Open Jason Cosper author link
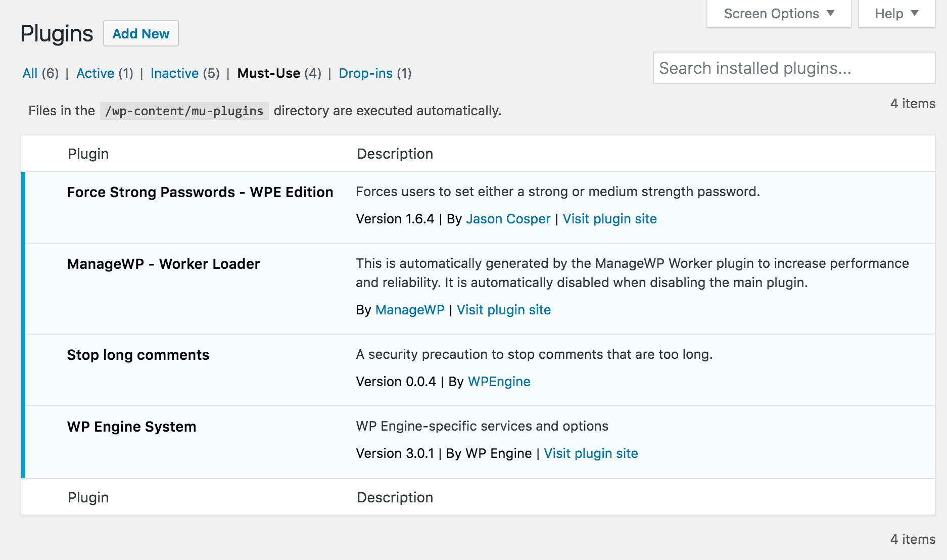 pos(508,219)
